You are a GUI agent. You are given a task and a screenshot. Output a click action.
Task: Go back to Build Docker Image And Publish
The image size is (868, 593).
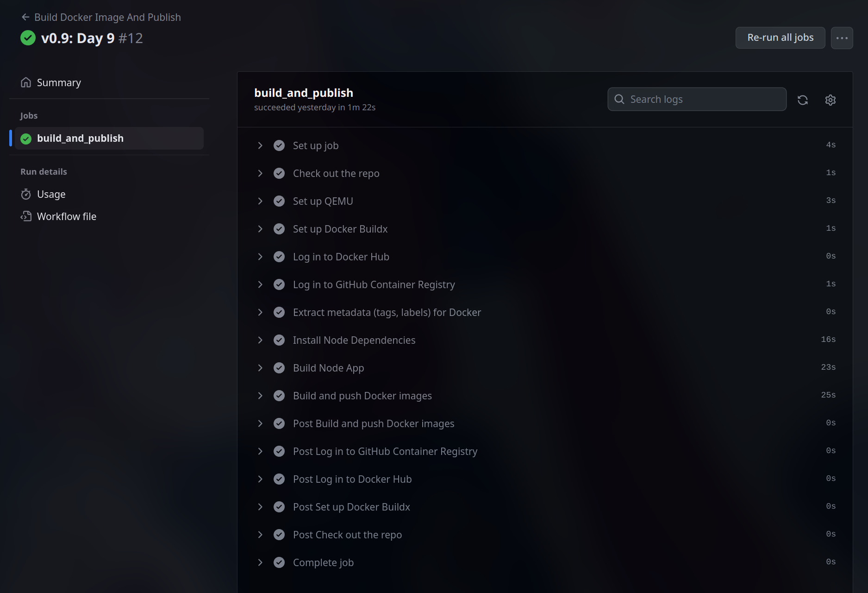[x=107, y=17]
